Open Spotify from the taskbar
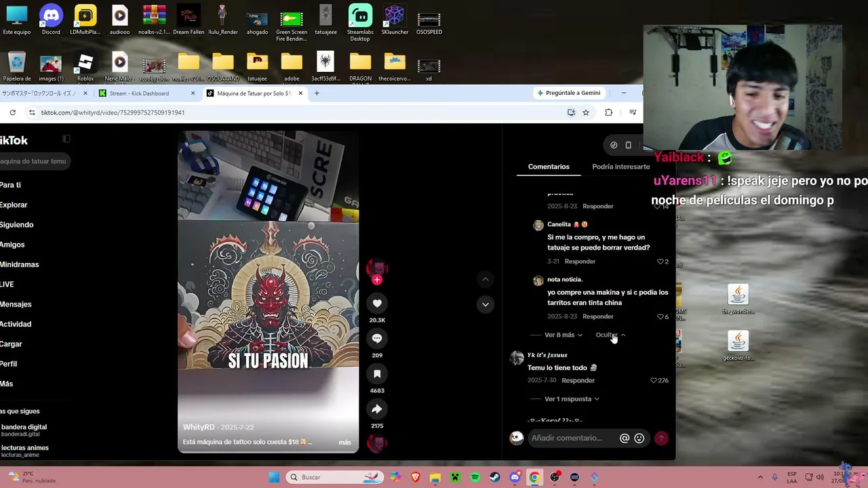The image size is (868, 488). [475, 477]
